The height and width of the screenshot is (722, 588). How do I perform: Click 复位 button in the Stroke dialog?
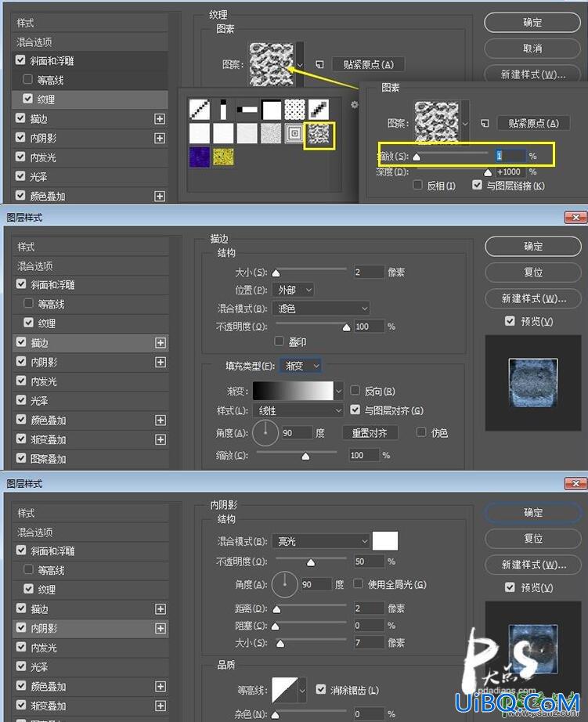pyautogui.click(x=533, y=273)
